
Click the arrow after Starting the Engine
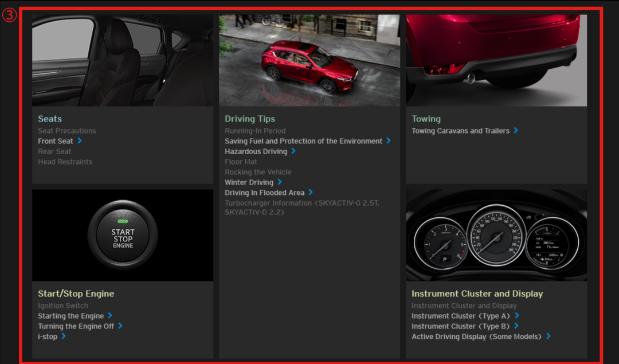[110, 316]
